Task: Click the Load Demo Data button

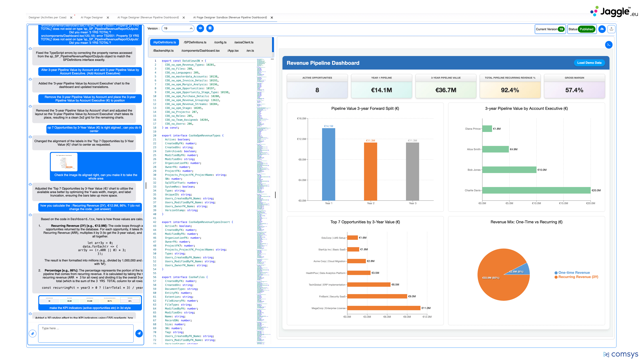Action: 589,63
